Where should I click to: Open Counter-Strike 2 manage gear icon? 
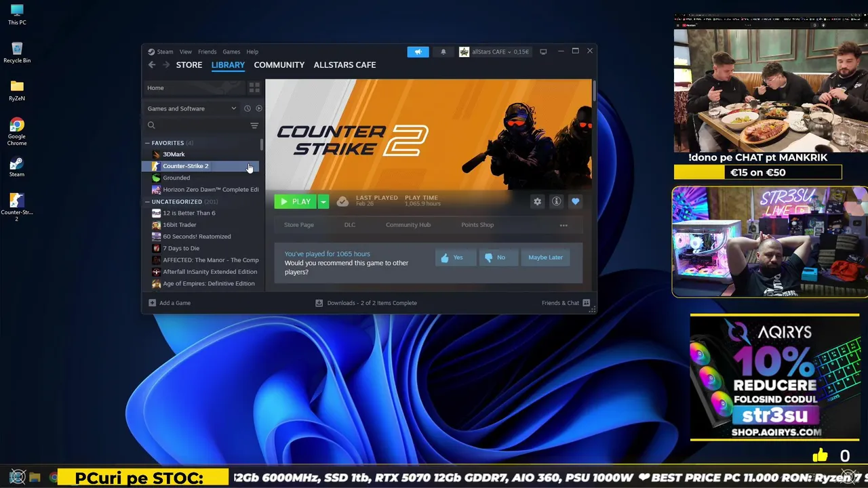pyautogui.click(x=537, y=201)
